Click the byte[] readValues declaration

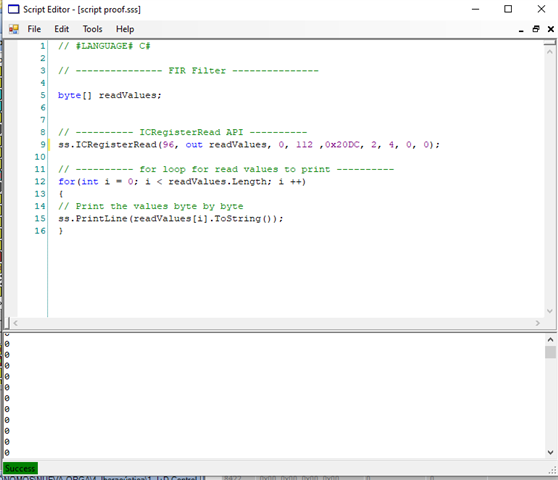[110, 95]
